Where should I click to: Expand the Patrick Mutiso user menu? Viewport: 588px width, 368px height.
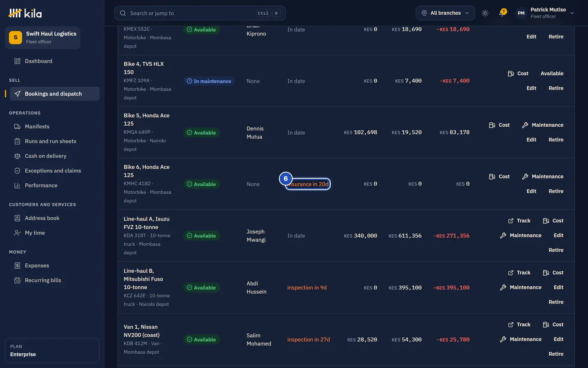click(546, 13)
